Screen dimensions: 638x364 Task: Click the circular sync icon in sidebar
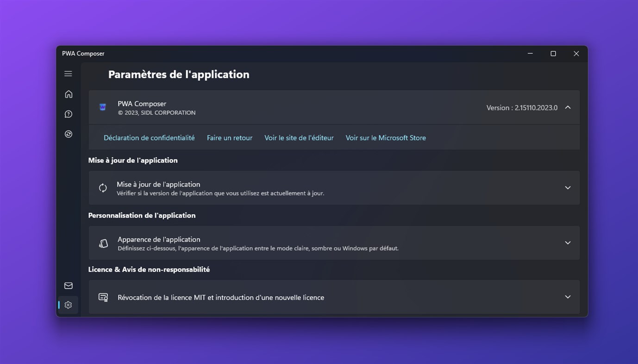click(x=69, y=134)
